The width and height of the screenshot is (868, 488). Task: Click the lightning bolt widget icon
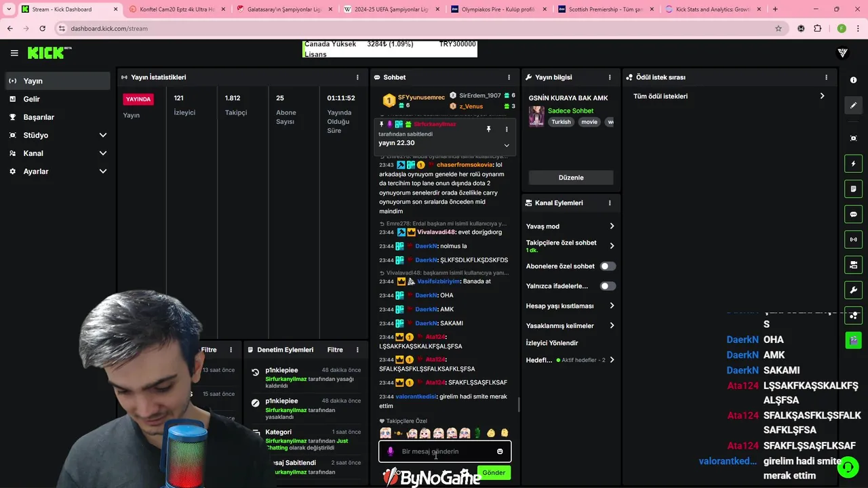[x=853, y=163]
